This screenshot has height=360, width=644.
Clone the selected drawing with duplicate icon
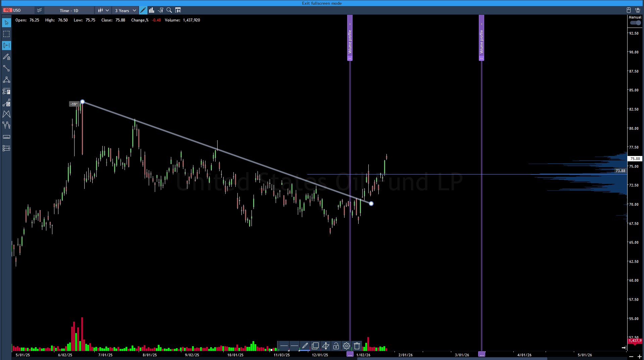315,346
